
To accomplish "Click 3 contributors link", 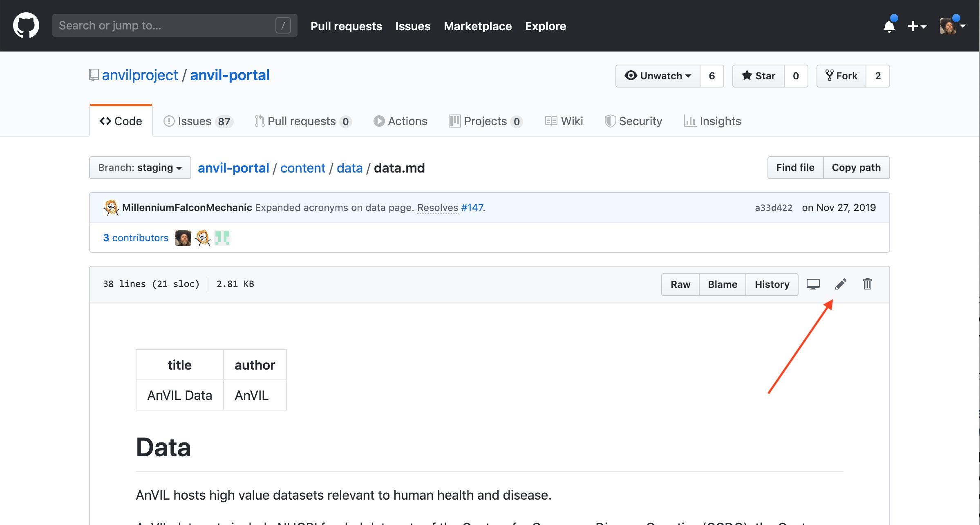I will [136, 238].
